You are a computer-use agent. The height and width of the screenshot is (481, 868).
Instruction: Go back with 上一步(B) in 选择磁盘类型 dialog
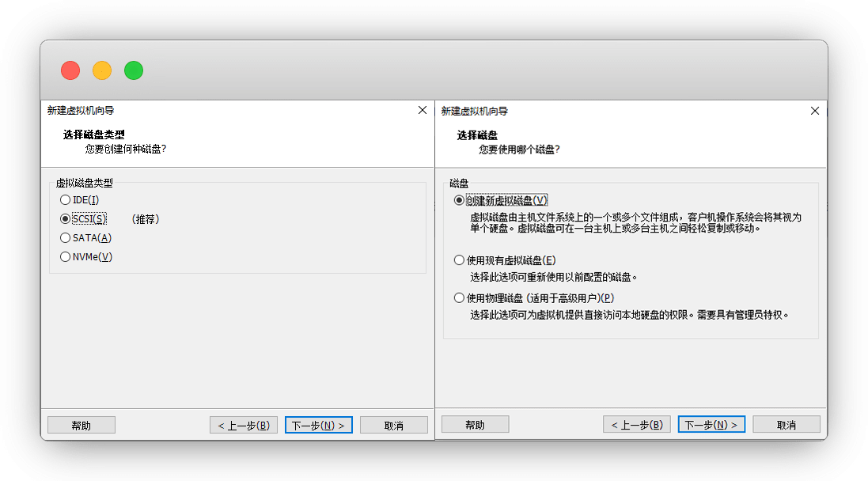244,426
